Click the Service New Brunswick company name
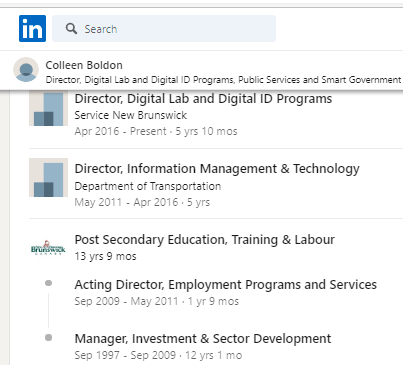The image size is (403, 365). coord(131,115)
